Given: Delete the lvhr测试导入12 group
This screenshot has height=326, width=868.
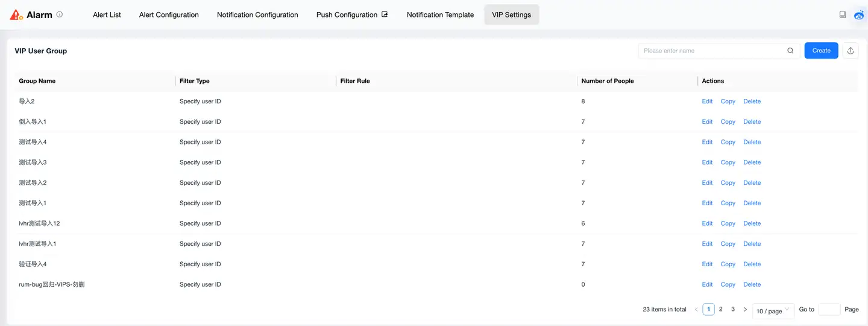Looking at the screenshot, I should (x=752, y=223).
